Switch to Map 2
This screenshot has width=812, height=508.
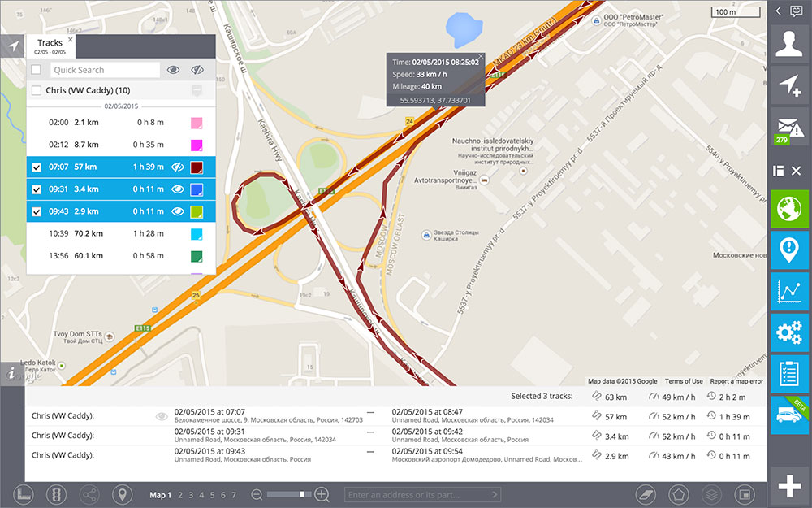[180, 495]
